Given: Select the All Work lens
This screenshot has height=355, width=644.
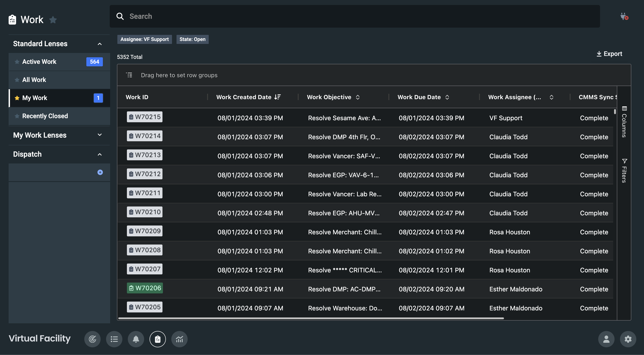Looking at the screenshot, I should [34, 80].
